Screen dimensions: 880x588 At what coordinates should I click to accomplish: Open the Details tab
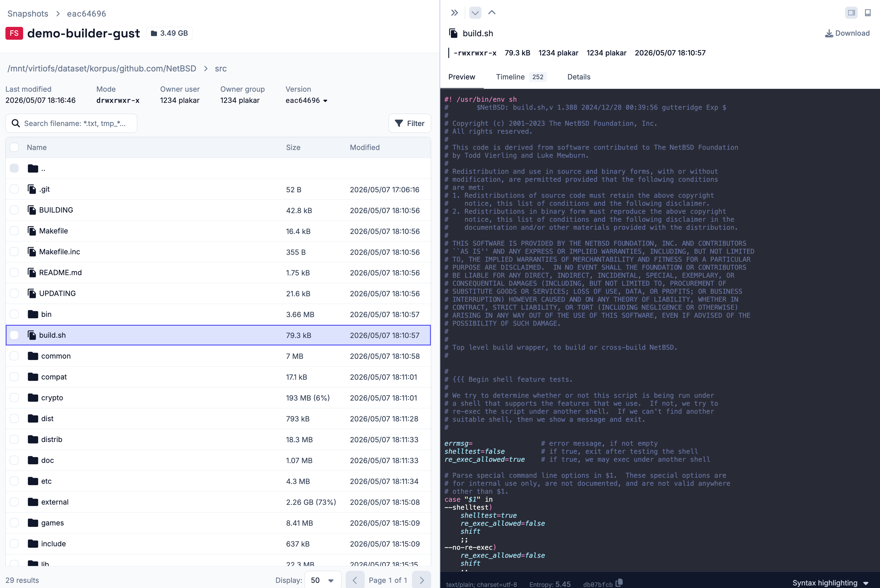tap(579, 77)
